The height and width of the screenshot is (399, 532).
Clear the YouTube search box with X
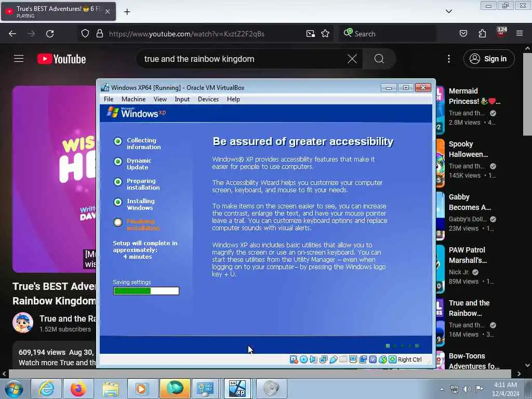click(352, 59)
